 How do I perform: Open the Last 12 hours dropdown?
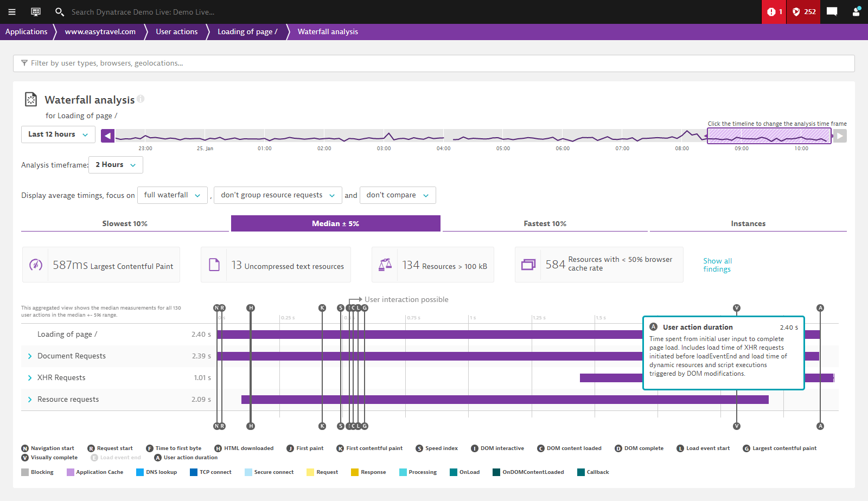(58, 134)
